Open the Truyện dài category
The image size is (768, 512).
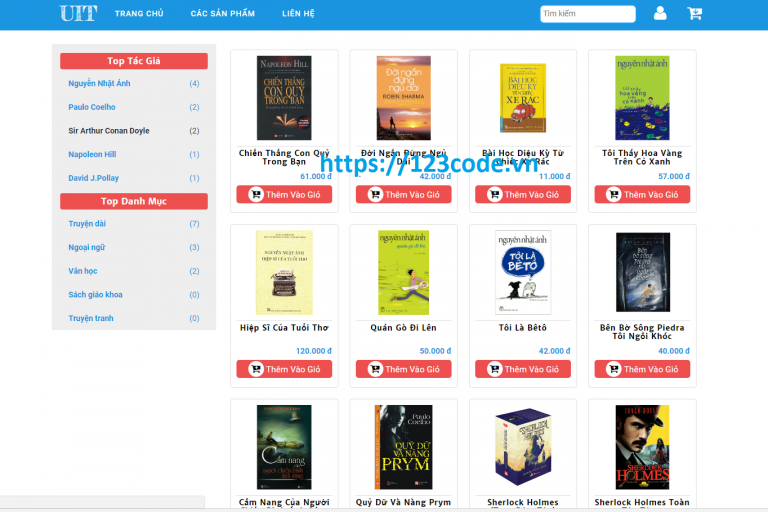pos(85,224)
